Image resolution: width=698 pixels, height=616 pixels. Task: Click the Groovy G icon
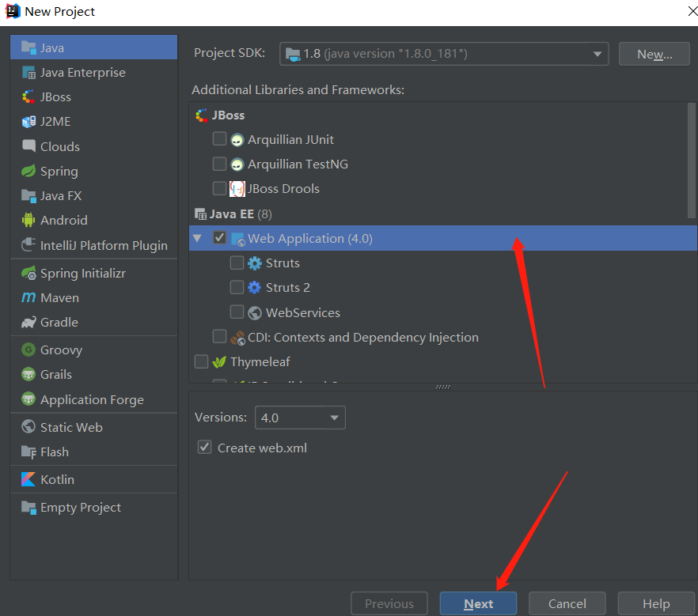coord(28,350)
